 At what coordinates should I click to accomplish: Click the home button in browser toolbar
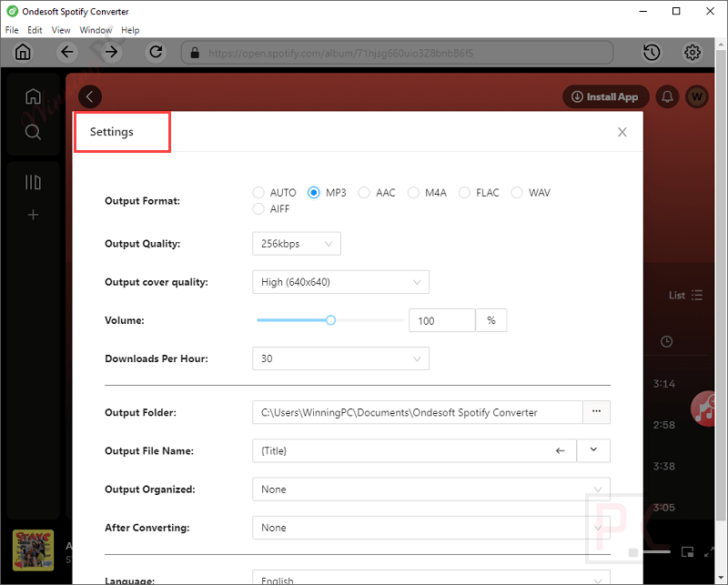point(23,52)
